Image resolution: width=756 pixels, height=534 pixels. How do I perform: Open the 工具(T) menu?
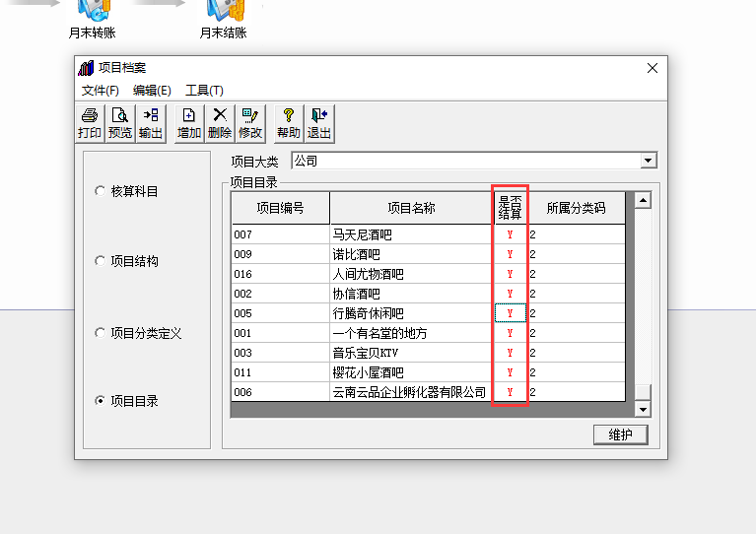coord(204,90)
